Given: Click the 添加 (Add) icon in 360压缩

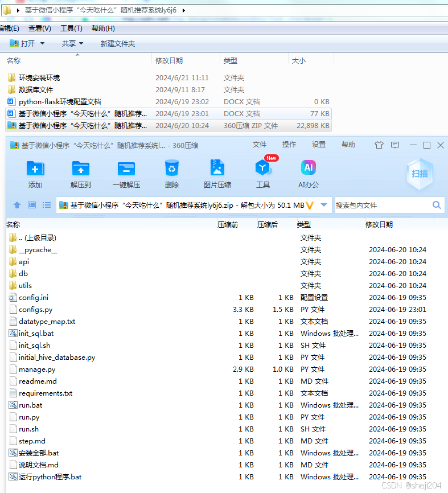Looking at the screenshot, I should pos(35,168).
